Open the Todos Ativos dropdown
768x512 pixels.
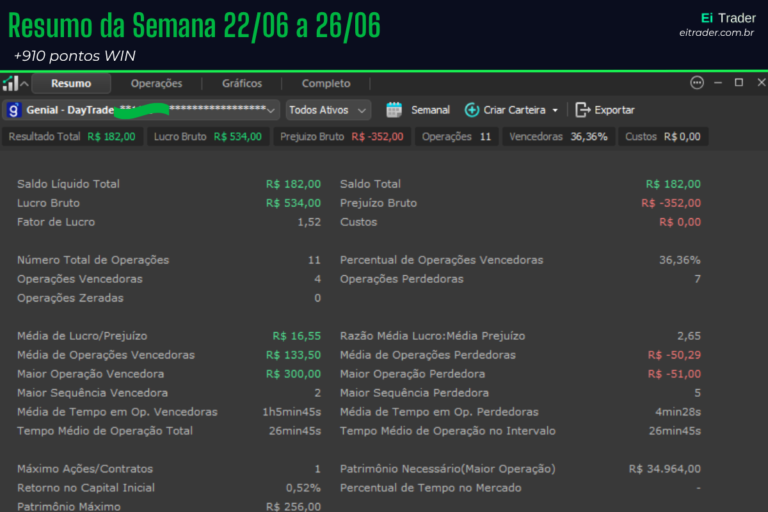pyautogui.click(x=328, y=110)
